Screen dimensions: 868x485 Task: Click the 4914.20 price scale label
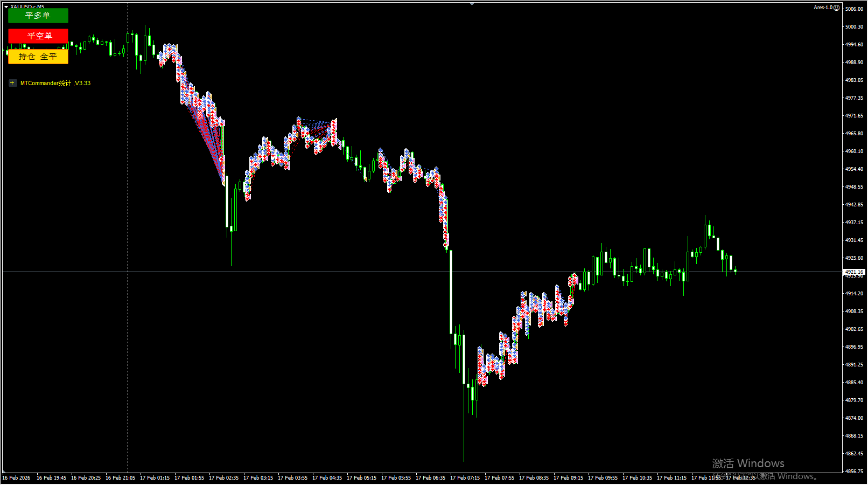point(854,294)
